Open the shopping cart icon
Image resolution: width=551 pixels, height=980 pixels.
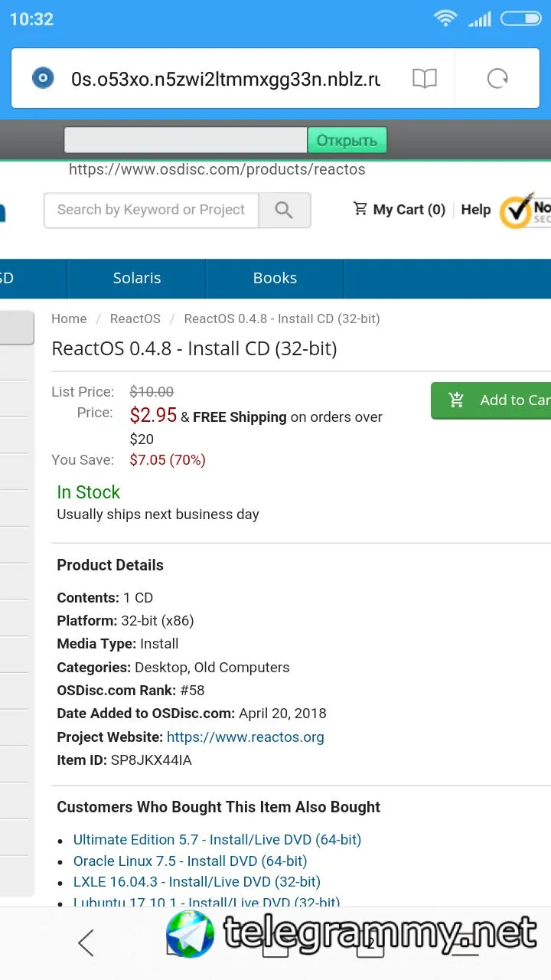coord(360,209)
